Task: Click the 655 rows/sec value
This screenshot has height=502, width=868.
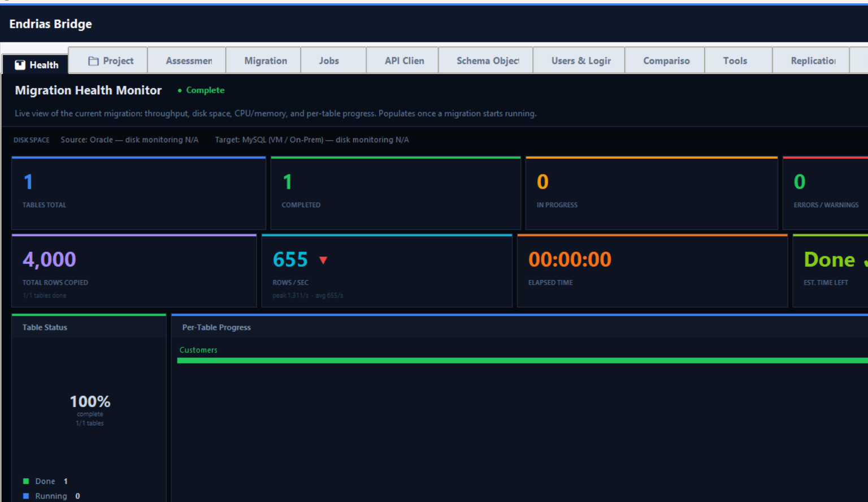Action: pos(290,260)
